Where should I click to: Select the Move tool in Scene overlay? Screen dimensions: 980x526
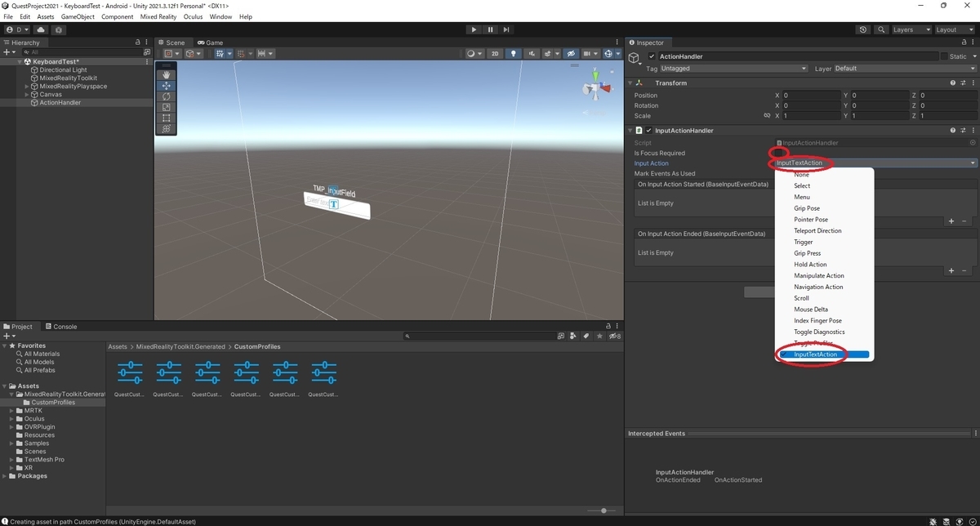[x=166, y=85]
